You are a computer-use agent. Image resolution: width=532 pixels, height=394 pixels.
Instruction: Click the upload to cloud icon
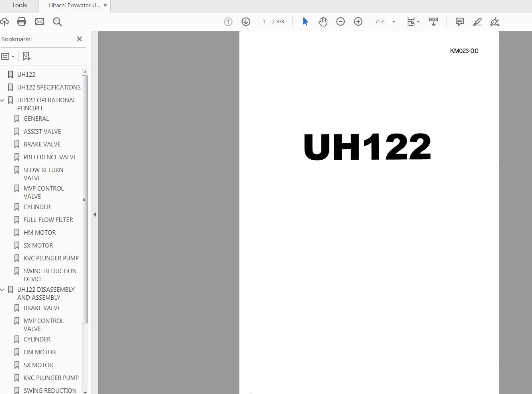4,22
